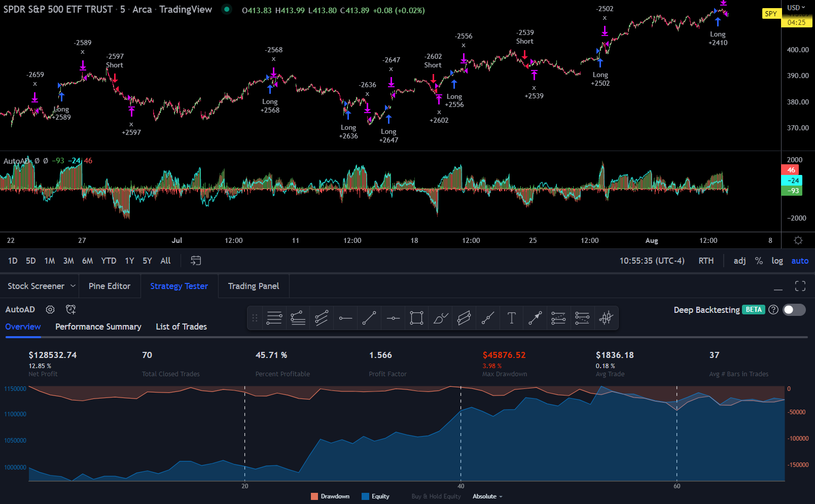The height and width of the screenshot is (504, 815).
Task: Select the Brush drawing tool
Action: tap(440, 318)
